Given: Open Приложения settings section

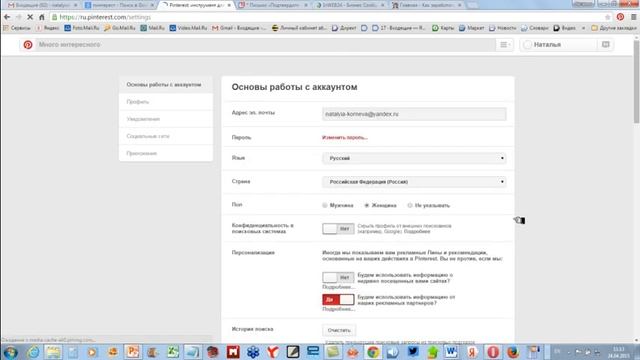Looking at the screenshot, I should [x=166, y=153].
